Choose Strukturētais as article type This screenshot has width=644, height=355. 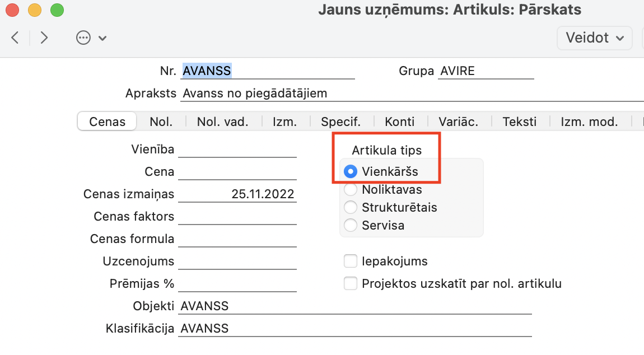point(351,207)
